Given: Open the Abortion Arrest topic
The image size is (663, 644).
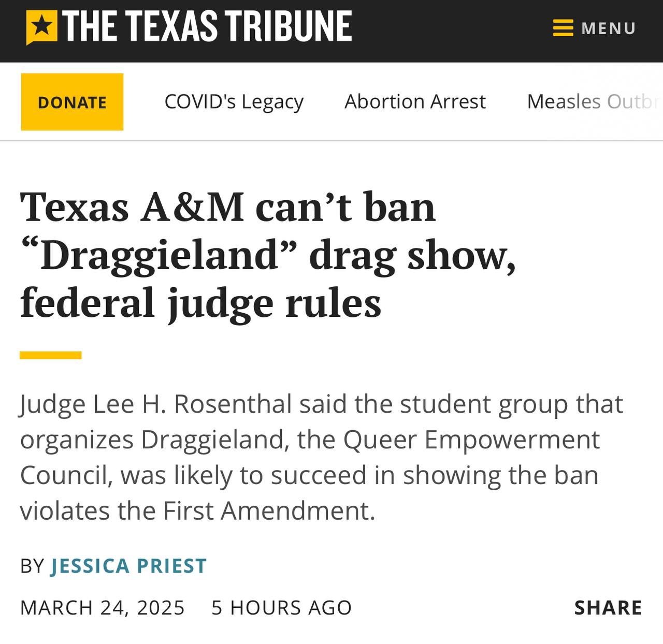Looking at the screenshot, I should click(415, 101).
